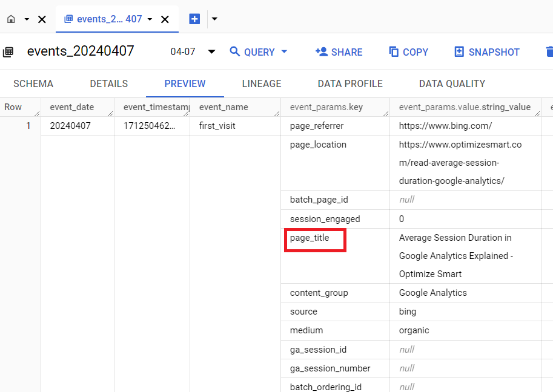
Task: Open the Data Profile tab
Action: click(350, 83)
